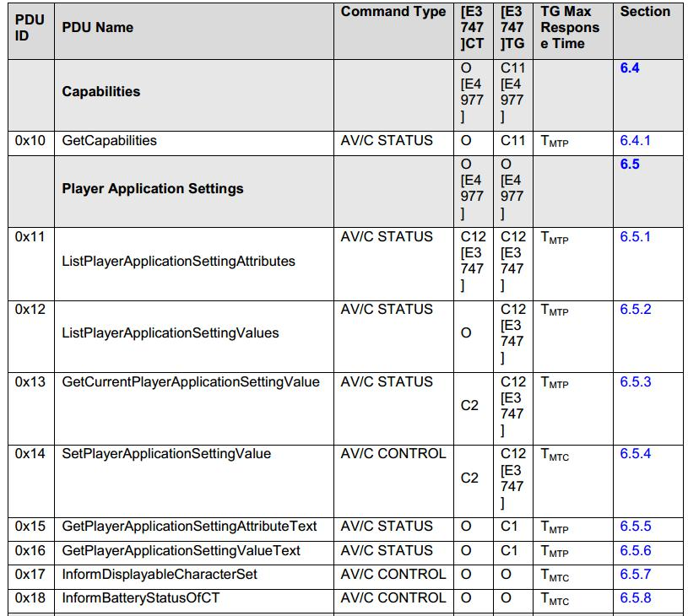Image resolution: width=688 pixels, height=616 pixels.
Task: Click the PDU Name column header
Action: coord(97,27)
